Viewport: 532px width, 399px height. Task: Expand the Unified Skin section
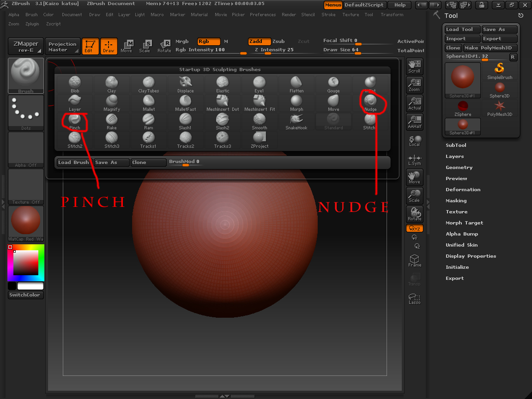[x=461, y=245]
